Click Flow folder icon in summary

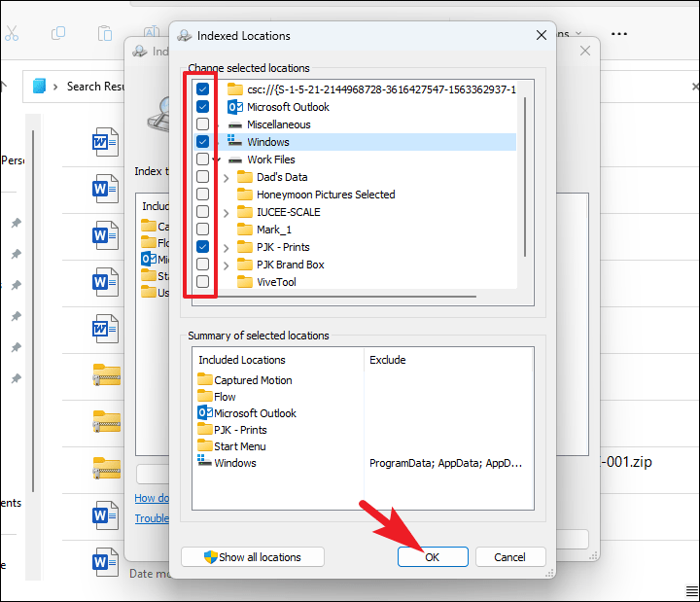coord(205,396)
